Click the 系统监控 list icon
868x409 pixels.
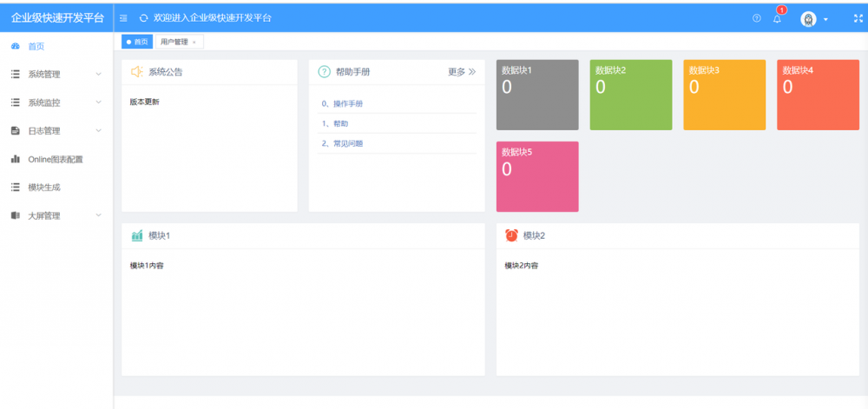(16, 102)
